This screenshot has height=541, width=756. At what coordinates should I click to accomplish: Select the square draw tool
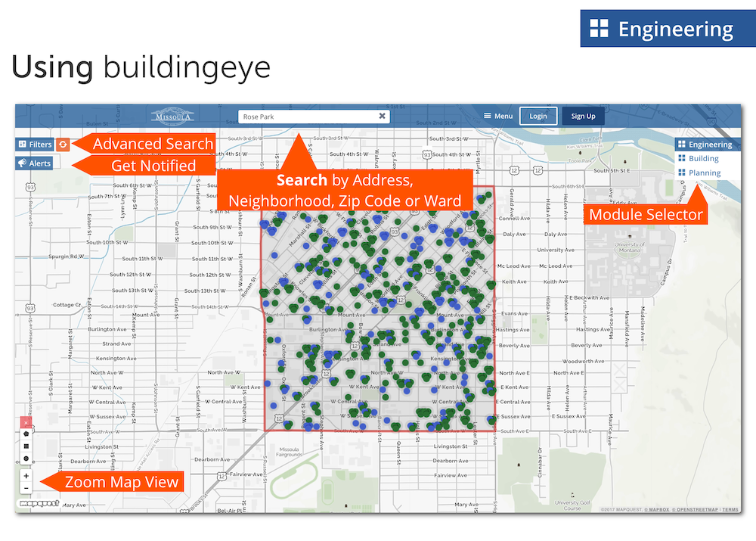coord(26,446)
